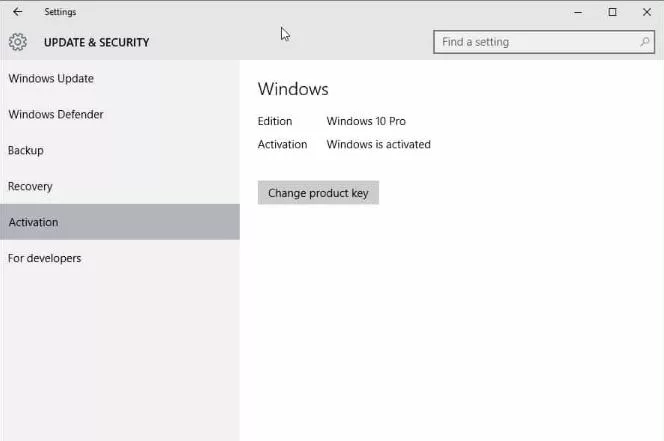Viewport: 664px width, 441px height.
Task: Focus the Find a setting field
Action: pos(544,42)
